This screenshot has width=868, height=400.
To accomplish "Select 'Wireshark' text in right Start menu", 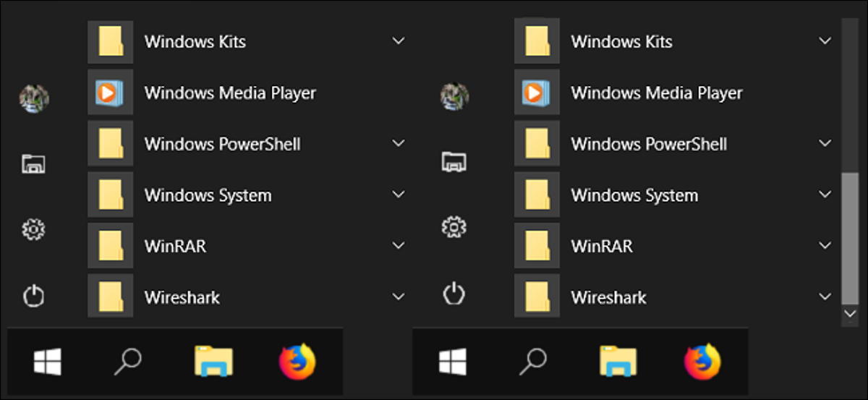I will point(609,297).
